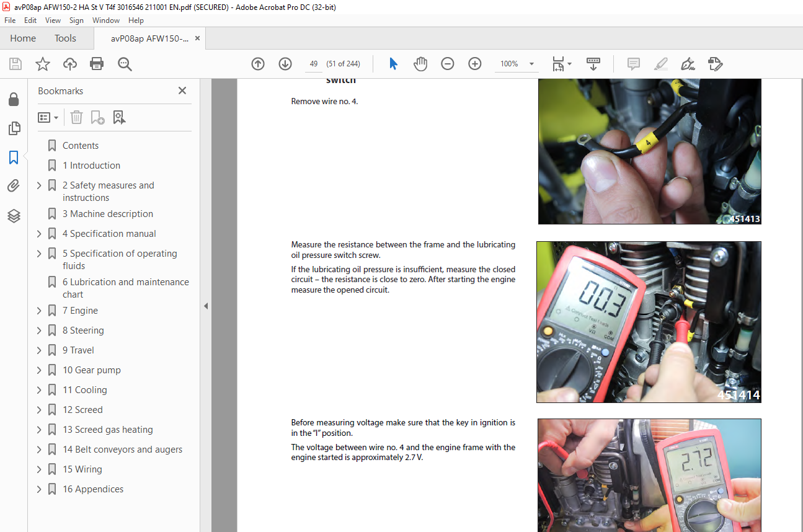The image size is (803, 532).
Task: Switch to the Home tab
Action: [x=23, y=38]
